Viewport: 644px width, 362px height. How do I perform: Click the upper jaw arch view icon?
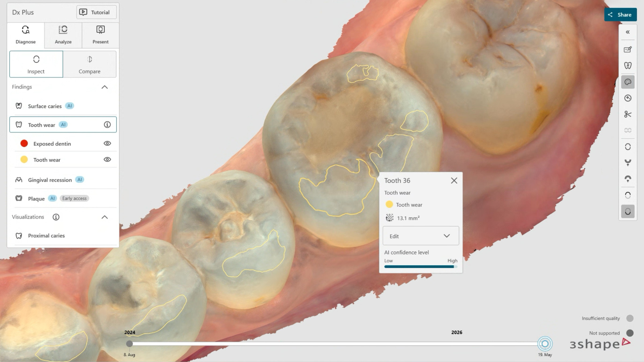click(x=628, y=179)
